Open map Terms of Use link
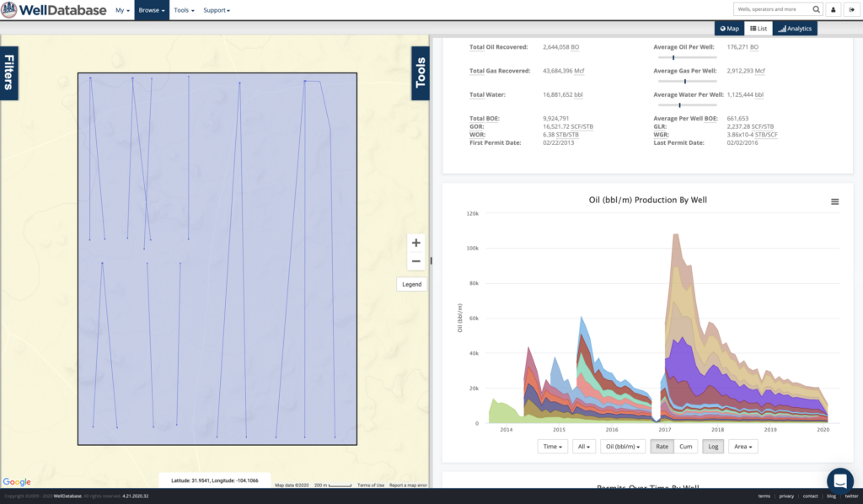Viewport: 863px width, 504px height. coord(371,485)
